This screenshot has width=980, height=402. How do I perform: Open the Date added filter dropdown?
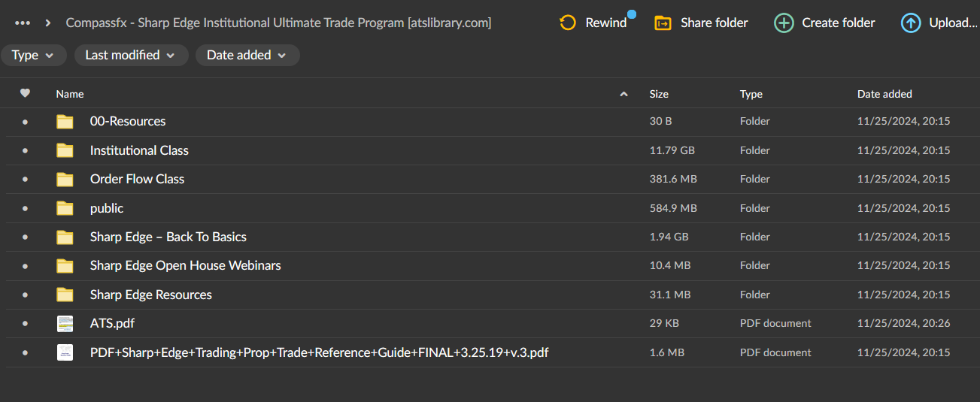(247, 55)
